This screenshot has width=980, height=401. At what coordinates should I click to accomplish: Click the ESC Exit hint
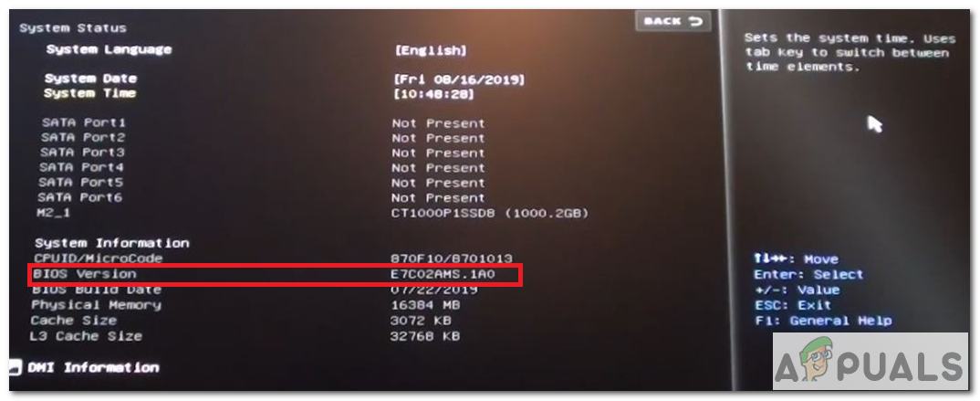(x=793, y=305)
